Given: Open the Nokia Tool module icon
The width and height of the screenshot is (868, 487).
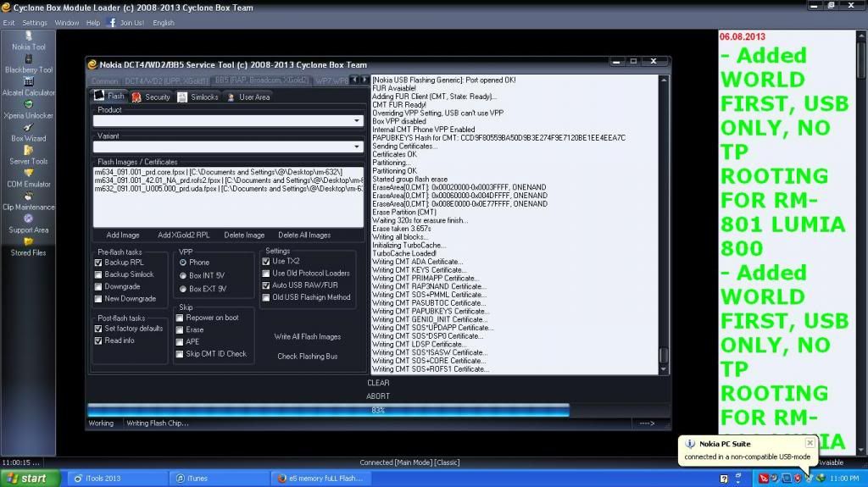Looking at the screenshot, I should 28,36.
